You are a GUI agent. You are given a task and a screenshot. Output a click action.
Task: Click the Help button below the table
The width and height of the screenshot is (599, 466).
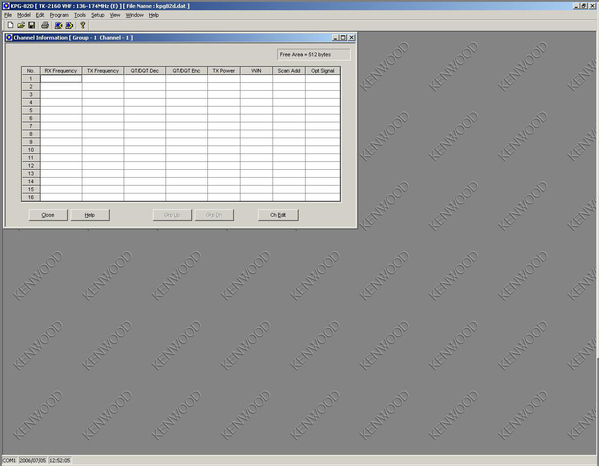point(90,215)
